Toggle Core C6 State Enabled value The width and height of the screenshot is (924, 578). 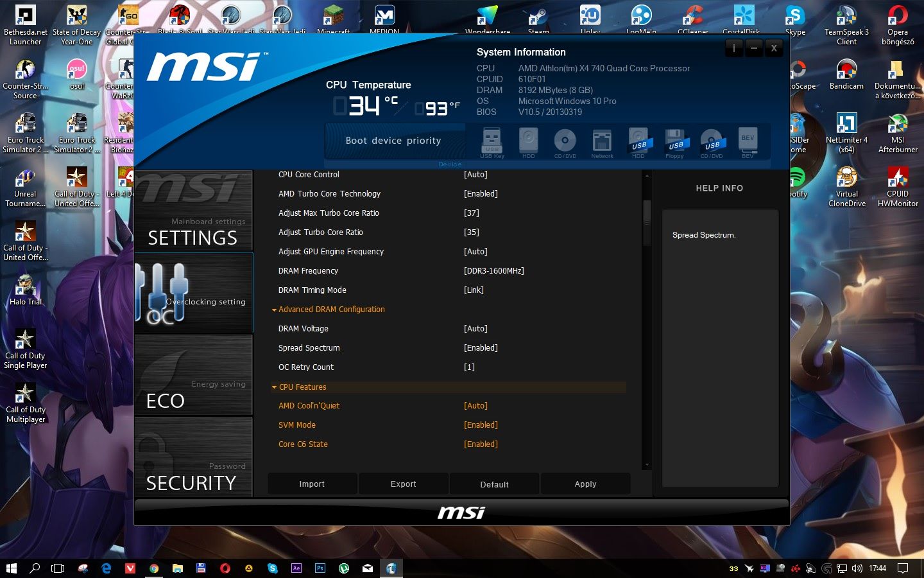coord(481,444)
